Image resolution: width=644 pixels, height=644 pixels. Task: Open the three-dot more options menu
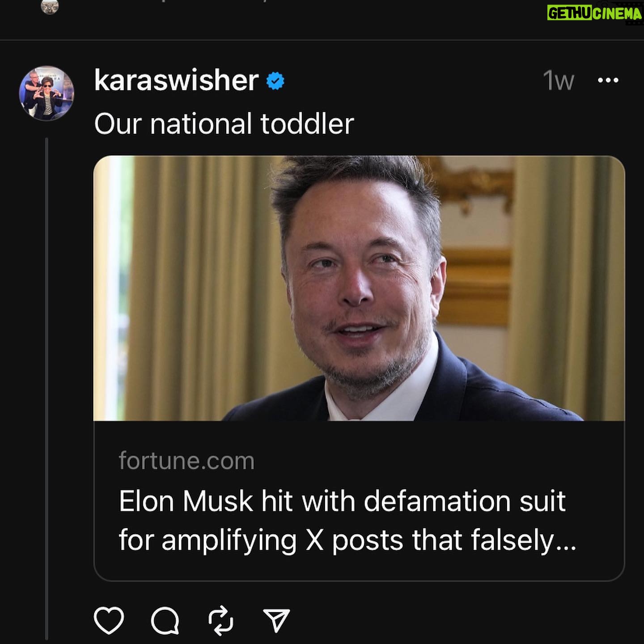tap(608, 80)
